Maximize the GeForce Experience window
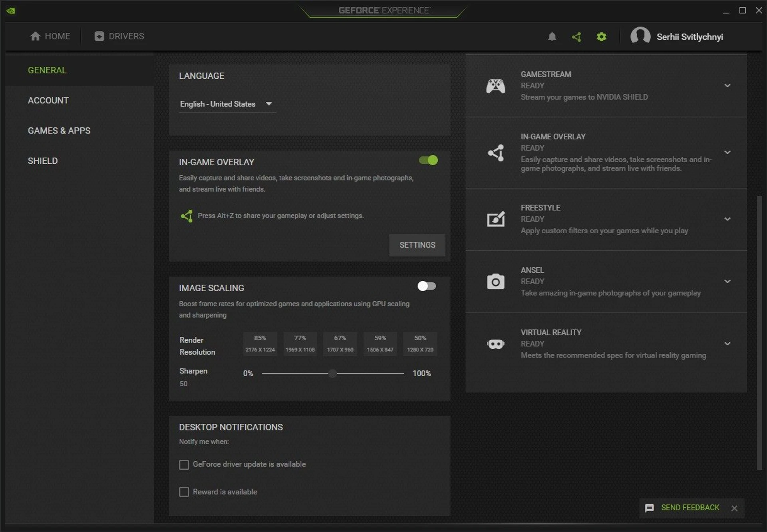The height and width of the screenshot is (532, 767). [x=743, y=10]
